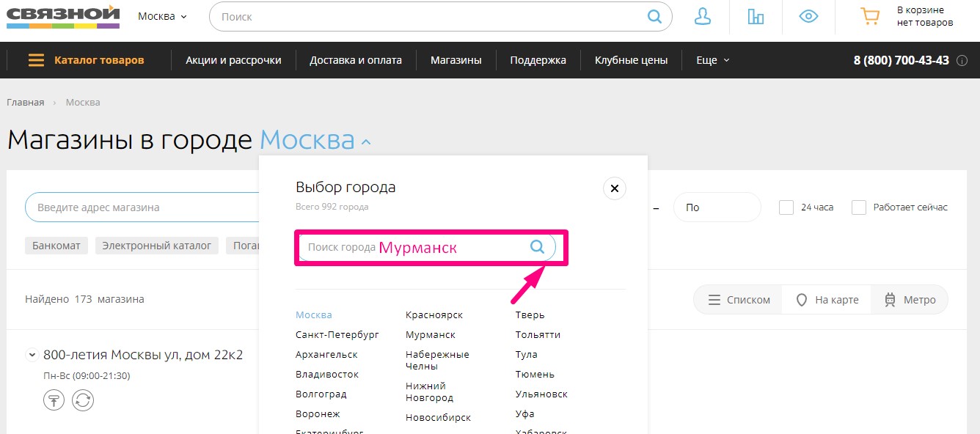980x434 pixels.
Task: Open the shopping cart icon
Action: [x=870, y=16]
